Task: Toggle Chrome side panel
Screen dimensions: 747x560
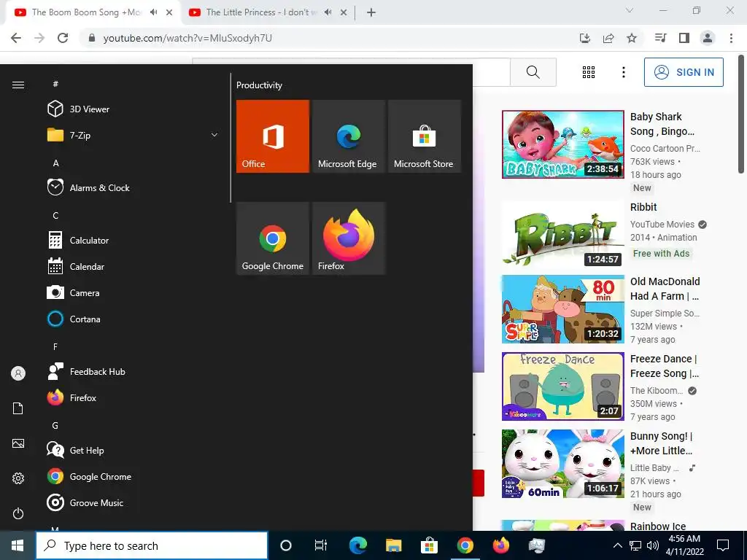Action: click(684, 38)
